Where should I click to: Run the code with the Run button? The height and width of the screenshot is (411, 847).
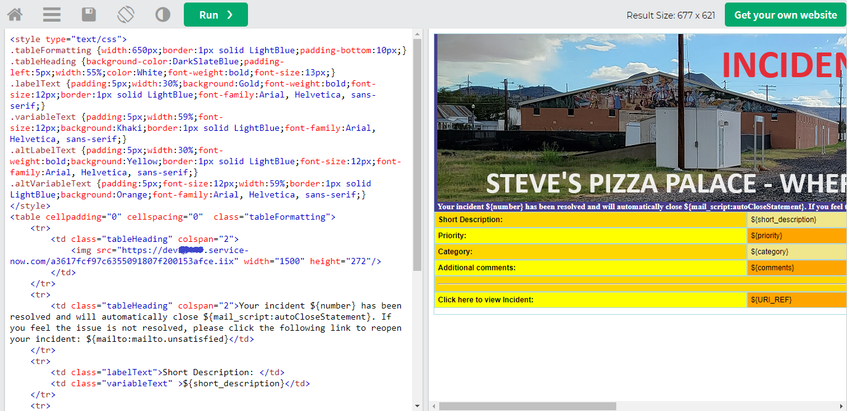coord(216,15)
